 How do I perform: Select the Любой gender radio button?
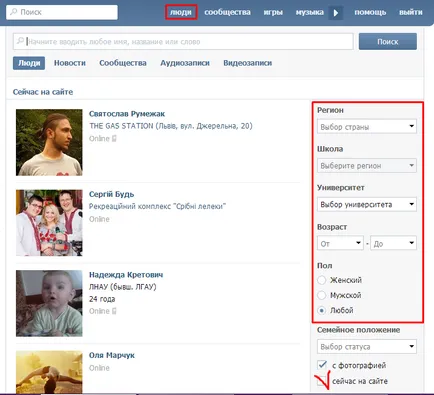[x=321, y=310]
